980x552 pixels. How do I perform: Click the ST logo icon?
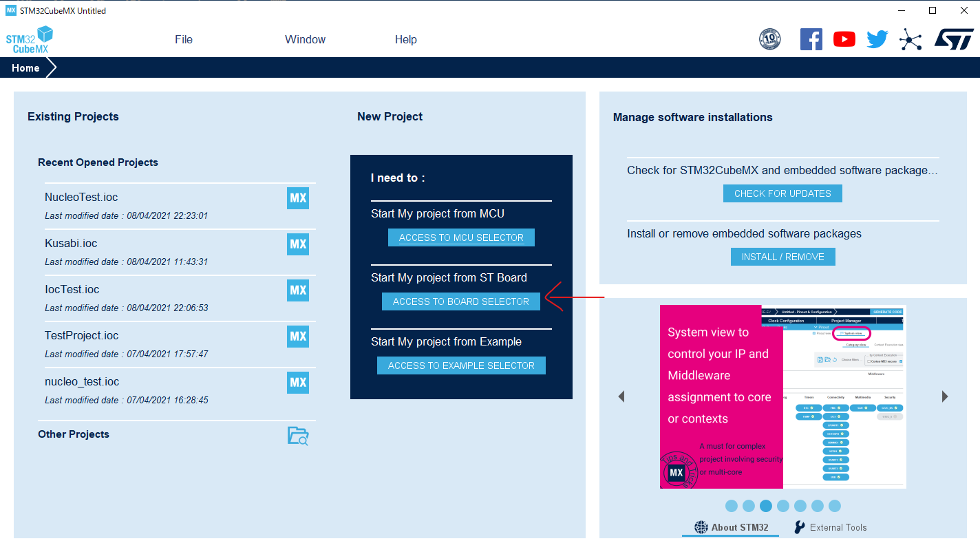tap(954, 39)
